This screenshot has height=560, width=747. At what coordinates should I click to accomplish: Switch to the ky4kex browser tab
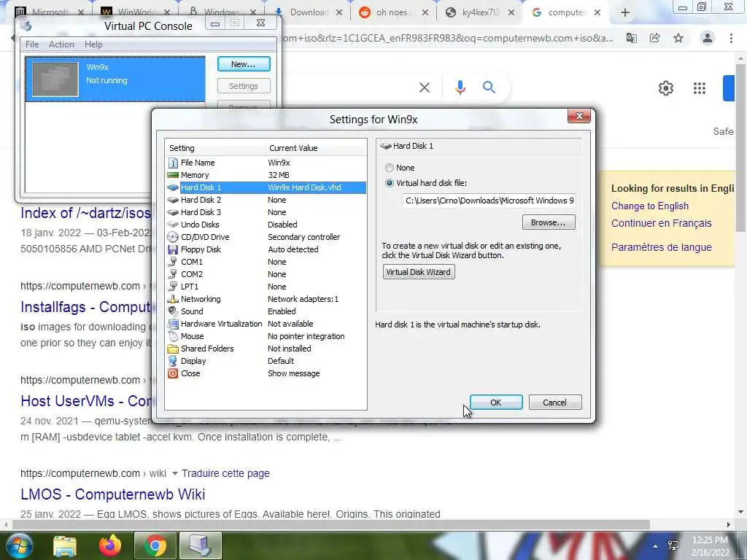point(479,12)
